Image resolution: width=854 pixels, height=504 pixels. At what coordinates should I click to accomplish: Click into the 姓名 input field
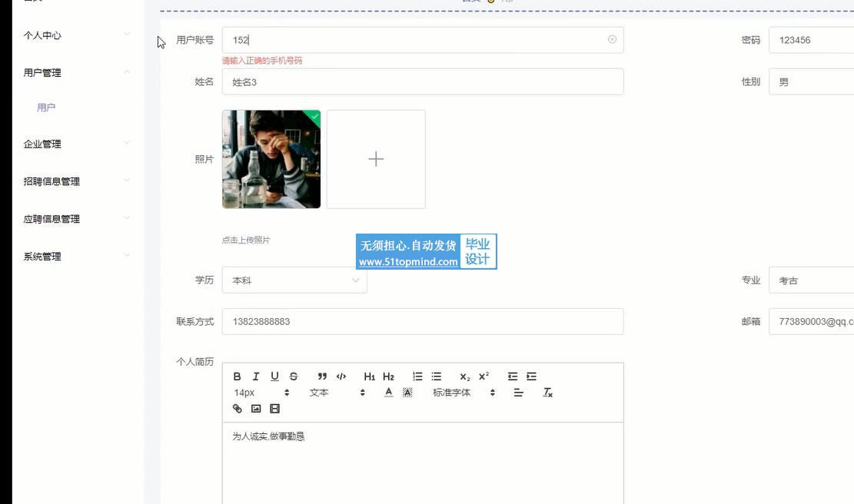[x=423, y=81]
